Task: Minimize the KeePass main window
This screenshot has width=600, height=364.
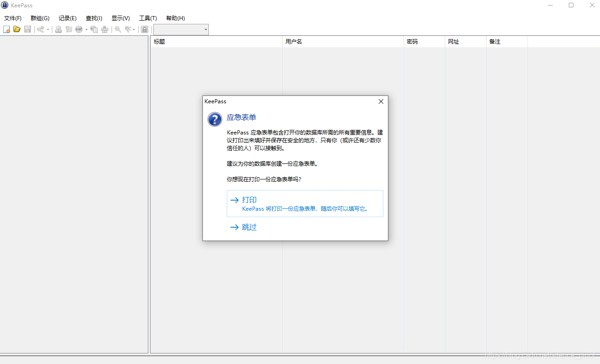Action: (550, 5)
